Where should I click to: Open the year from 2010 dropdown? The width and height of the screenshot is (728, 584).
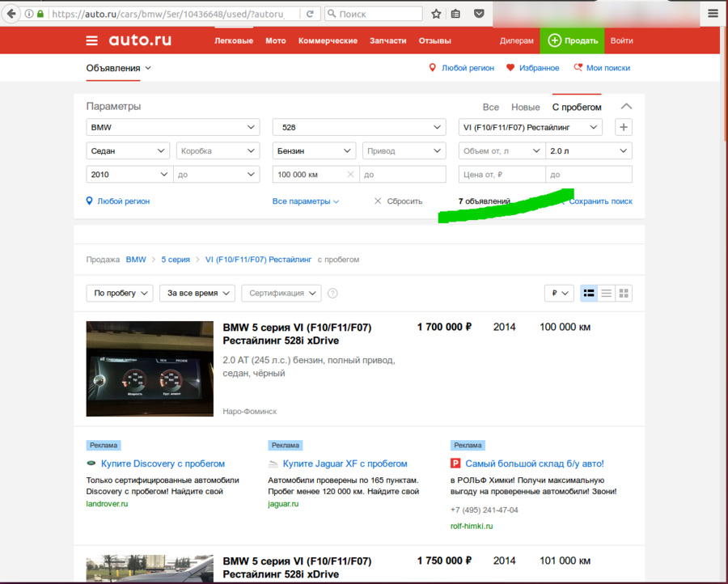[x=129, y=175]
